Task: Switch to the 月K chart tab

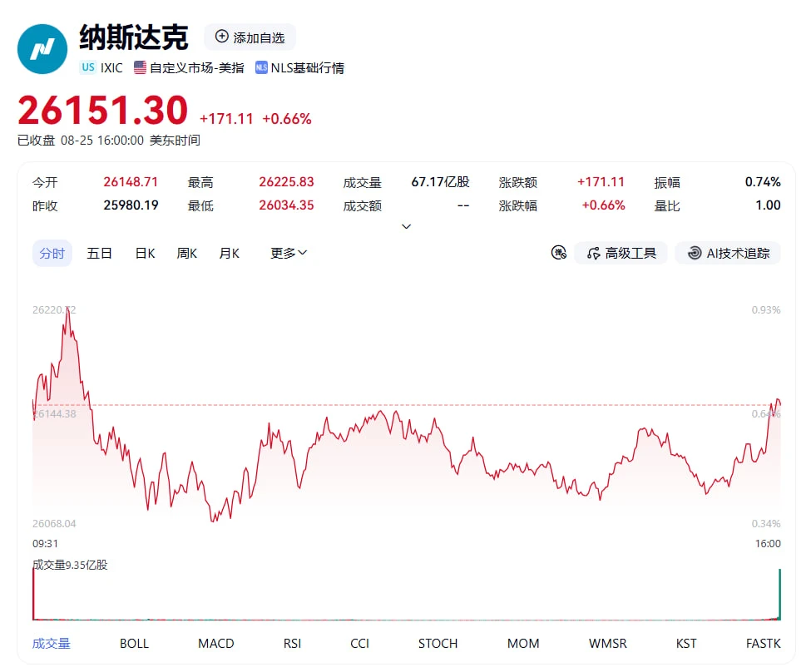Action: click(230, 253)
